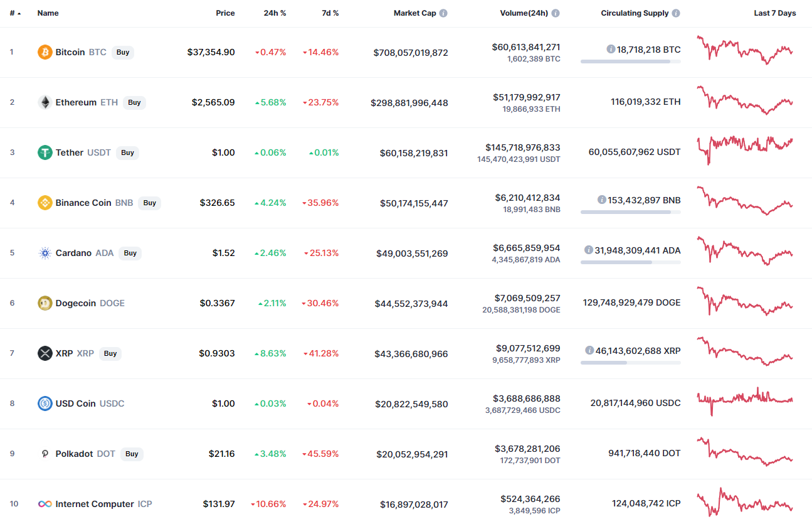Image resolution: width=812 pixels, height=524 pixels.
Task: Click the Tether green logo icon
Action: tap(45, 152)
